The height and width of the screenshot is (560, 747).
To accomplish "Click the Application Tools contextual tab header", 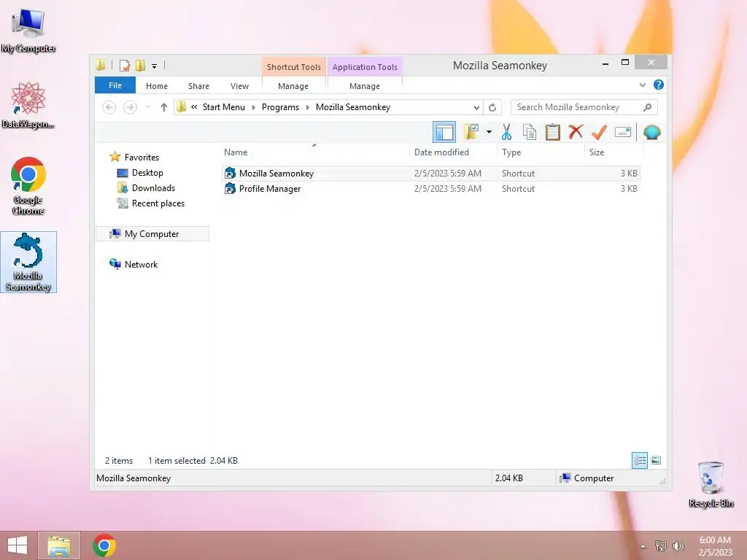I will tap(365, 66).
